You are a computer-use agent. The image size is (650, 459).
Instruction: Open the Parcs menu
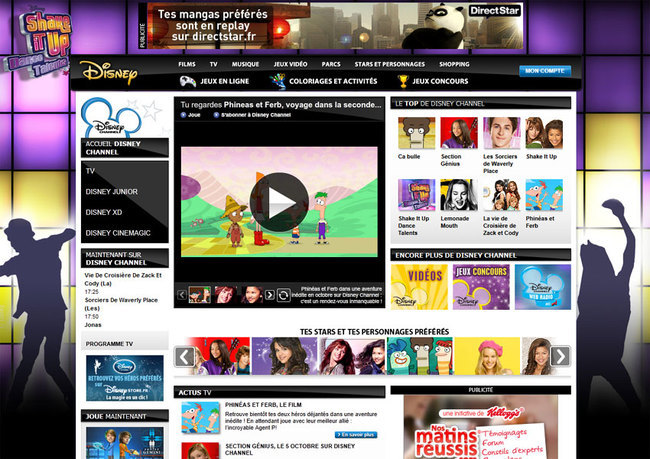pyautogui.click(x=331, y=64)
